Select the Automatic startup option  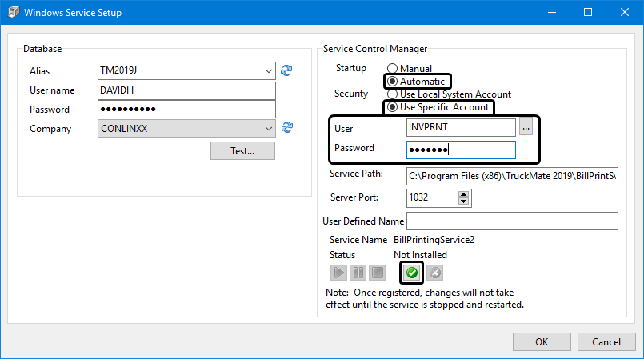[x=392, y=82]
